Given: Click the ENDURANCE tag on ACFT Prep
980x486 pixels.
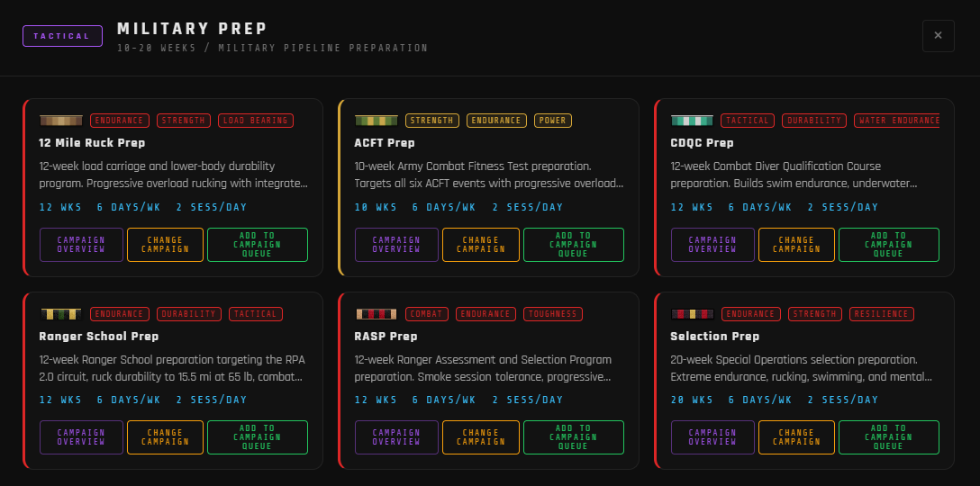Looking at the screenshot, I should (497, 121).
